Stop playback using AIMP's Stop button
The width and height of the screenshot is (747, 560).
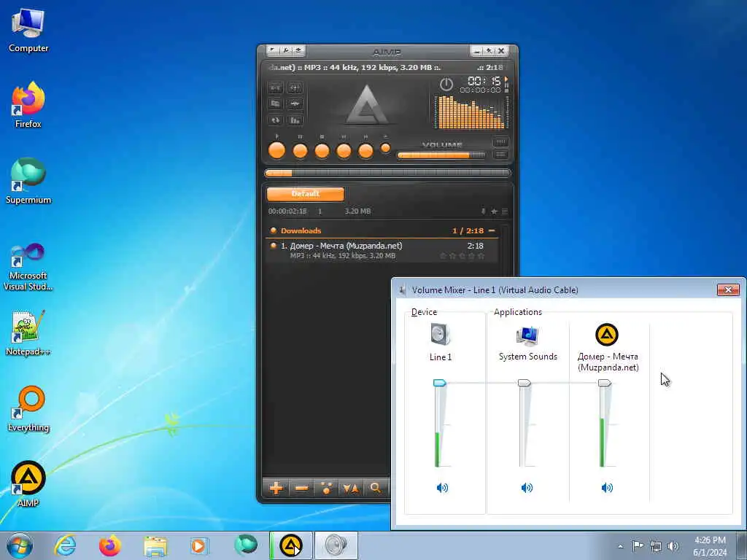322,151
